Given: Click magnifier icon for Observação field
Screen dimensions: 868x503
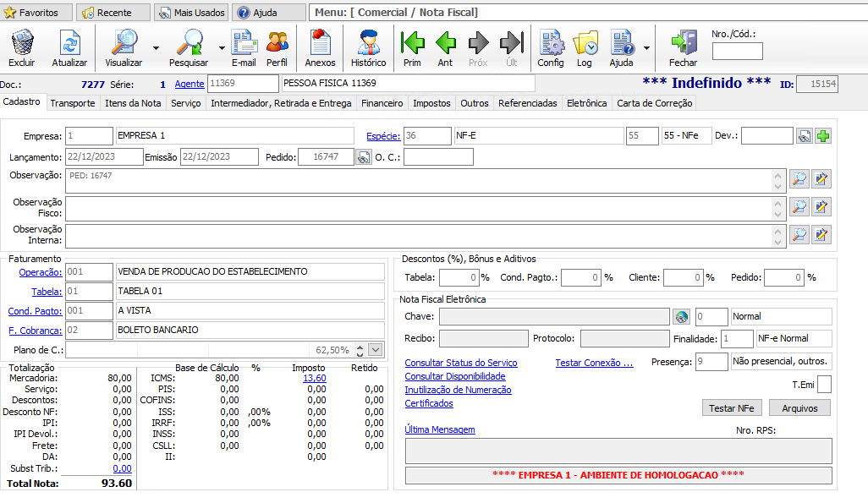Looking at the screenshot, I should (799, 178).
